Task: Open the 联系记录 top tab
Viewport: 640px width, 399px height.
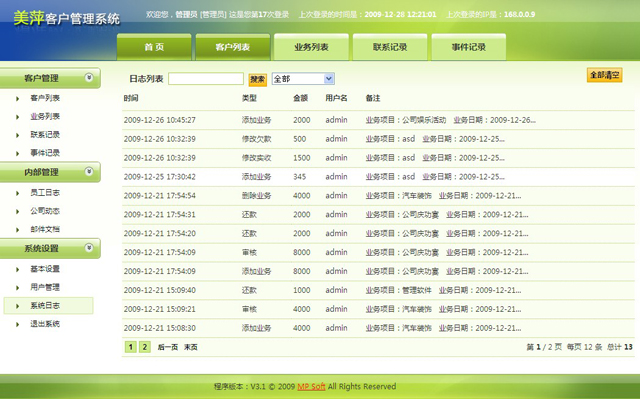Action: [x=390, y=47]
